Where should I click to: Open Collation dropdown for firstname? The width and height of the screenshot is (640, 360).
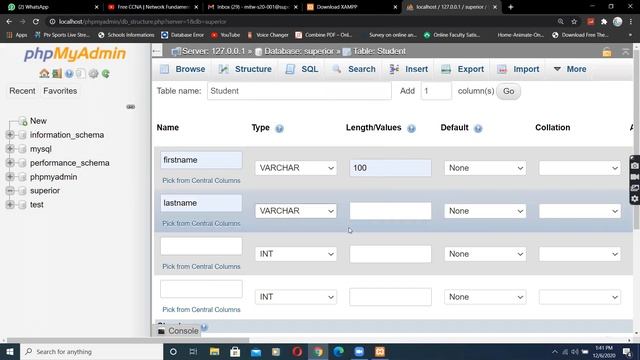tap(580, 168)
